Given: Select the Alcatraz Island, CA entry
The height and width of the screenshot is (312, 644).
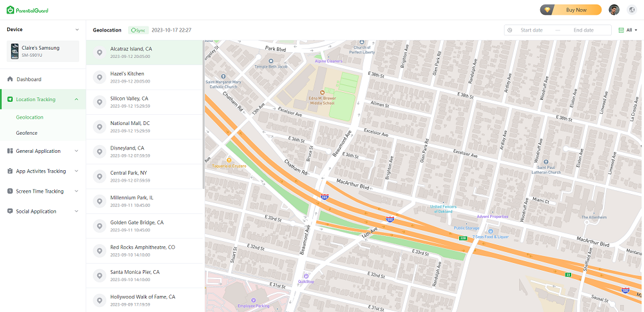Looking at the screenshot, I should coord(145,53).
